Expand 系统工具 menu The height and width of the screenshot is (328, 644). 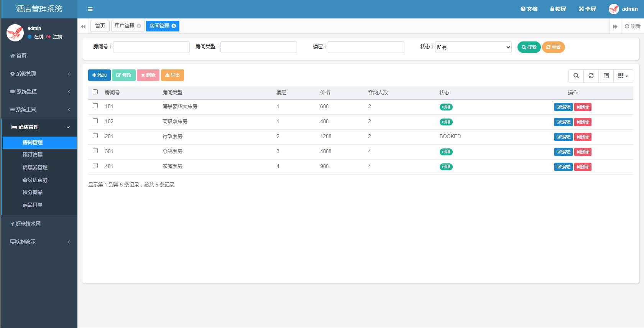click(x=39, y=109)
